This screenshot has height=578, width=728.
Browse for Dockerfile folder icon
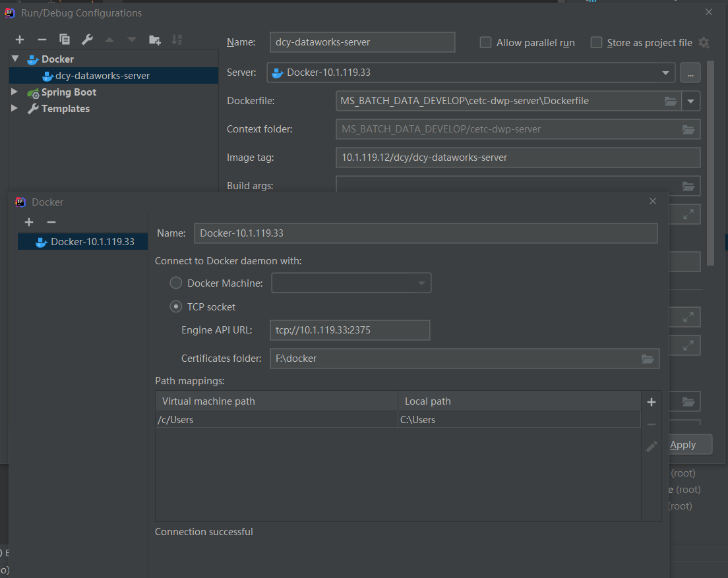[x=671, y=101]
